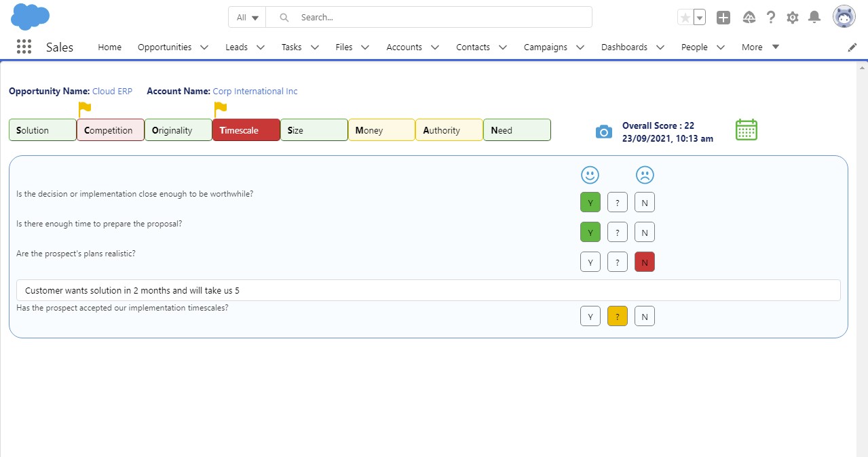Click the sad face column icon
868x457 pixels.
(x=644, y=174)
